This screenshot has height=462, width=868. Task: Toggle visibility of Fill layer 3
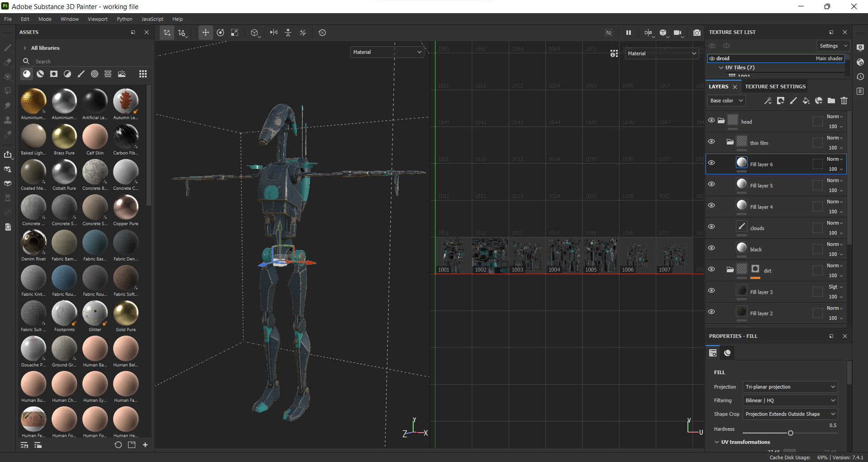(711, 291)
